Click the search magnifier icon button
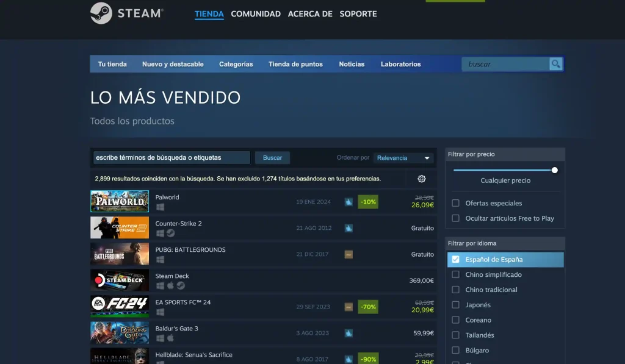 [x=555, y=64]
